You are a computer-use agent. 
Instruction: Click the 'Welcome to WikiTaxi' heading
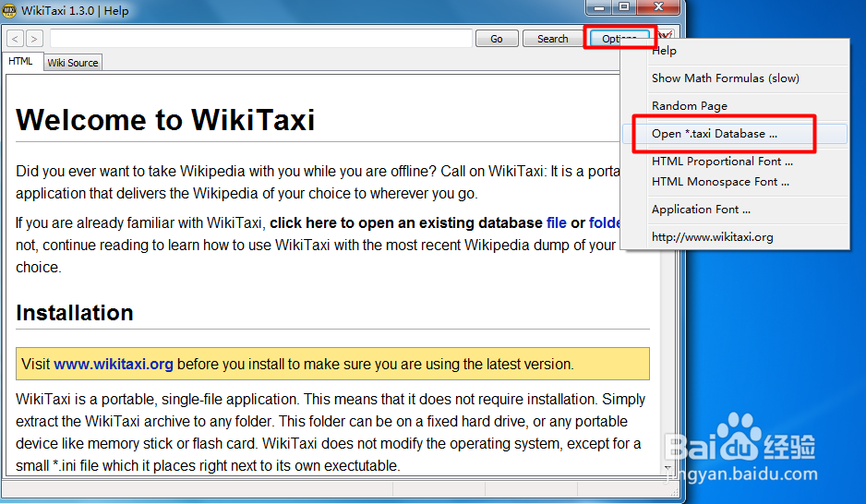click(x=165, y=120)
